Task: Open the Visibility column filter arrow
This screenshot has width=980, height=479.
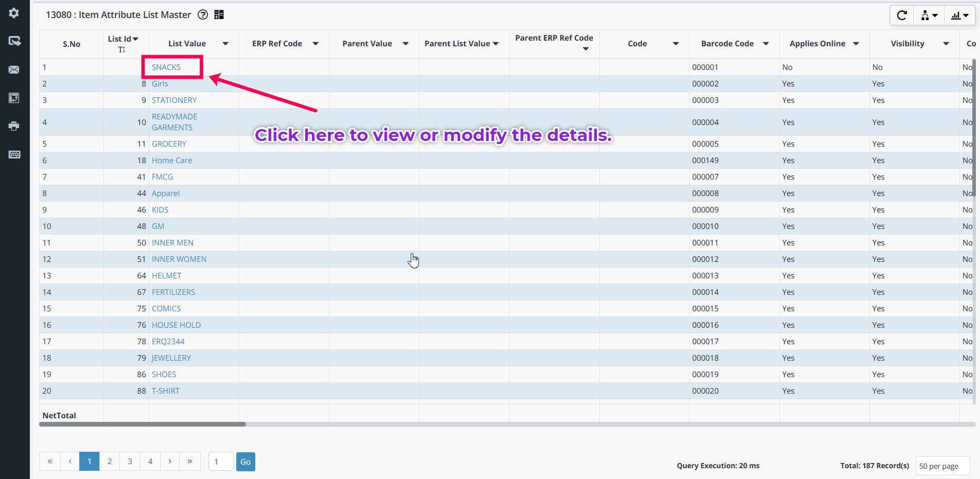Action: tap(946, 44)
